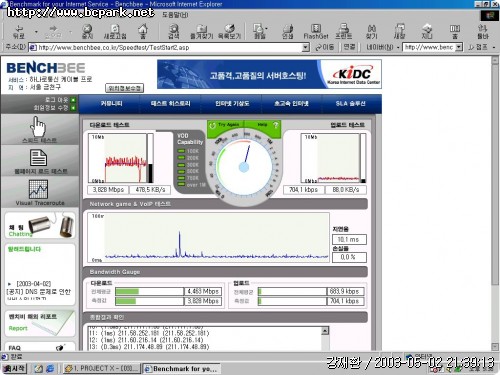Click in the address bar URL field
Viewport: 500px width, 375px height.
click(x=169, y=47)
